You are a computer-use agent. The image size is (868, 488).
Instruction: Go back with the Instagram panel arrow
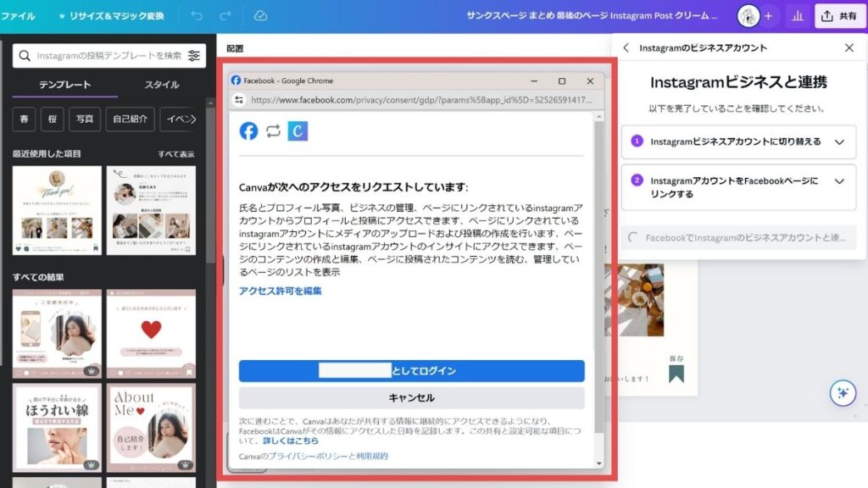pos(626,48)
